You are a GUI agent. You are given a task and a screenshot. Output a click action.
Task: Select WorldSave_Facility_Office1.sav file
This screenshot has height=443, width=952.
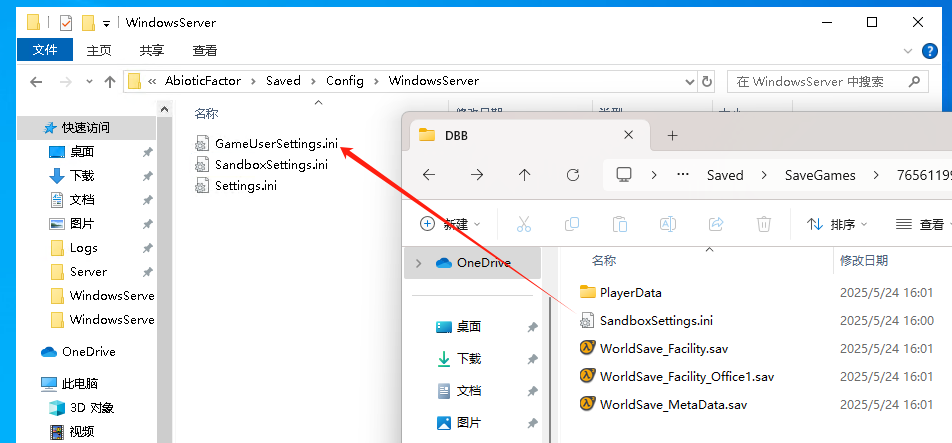pyautogui.click(x=686, y=376)
